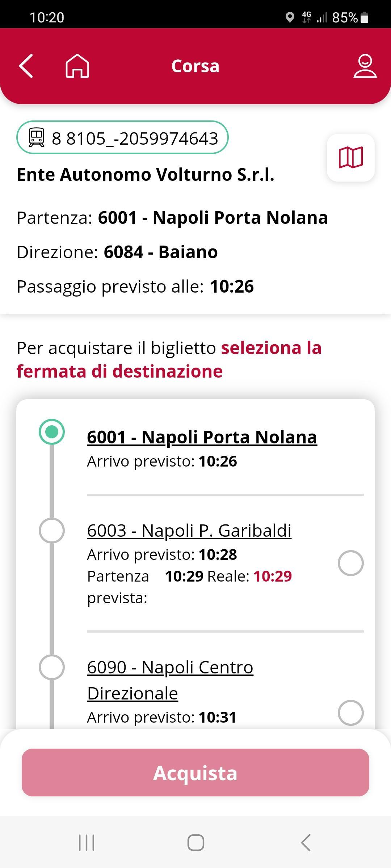Select Napoli P. Garibaldi as destination
The height and width of the screenshot is (868, 391).
pos(350,563)
